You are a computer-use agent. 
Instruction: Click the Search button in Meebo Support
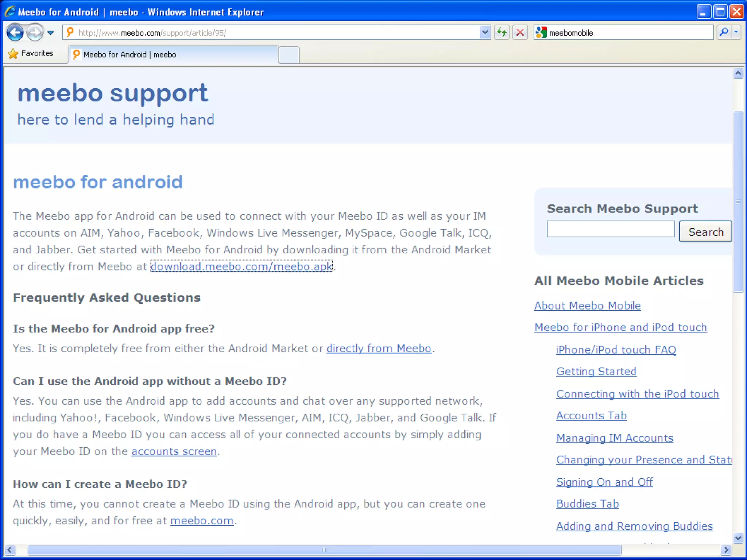[705, 232]
